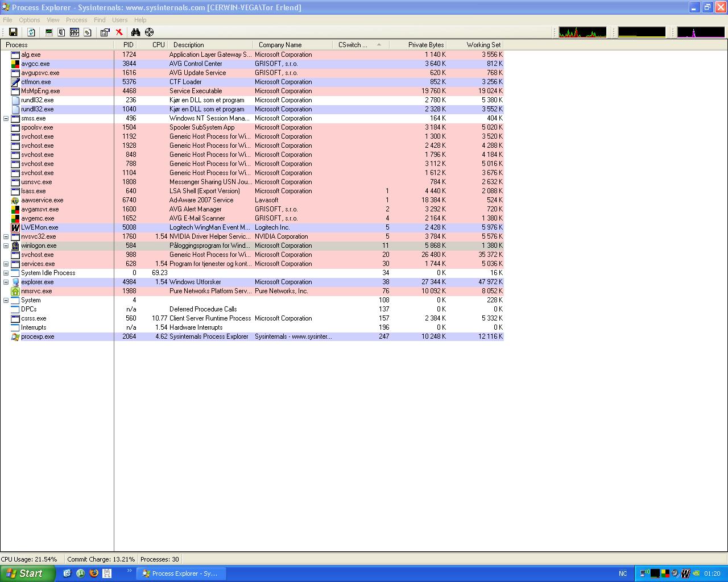The image size is (728, 582).
Task: Sort by the CSwitch column header
Action: coord(361,45)
